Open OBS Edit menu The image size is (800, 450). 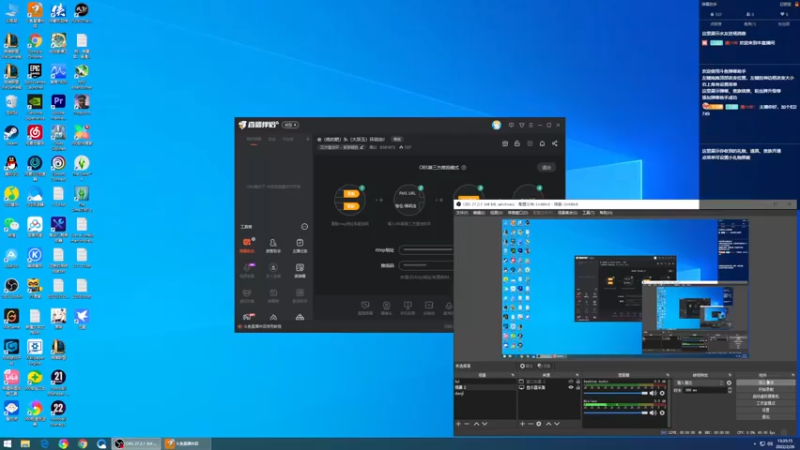coord(479,213)
